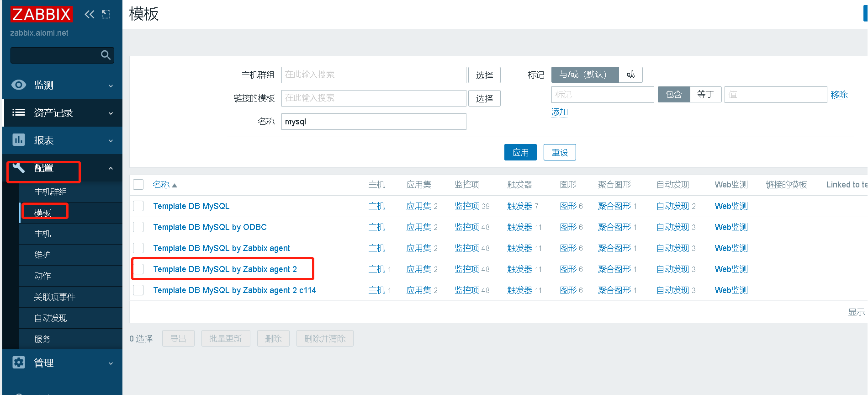868x395 pixels.
Task: Open Web监测 for MySQL by Zabbix agent 2
Action: [x=731, y=269]
